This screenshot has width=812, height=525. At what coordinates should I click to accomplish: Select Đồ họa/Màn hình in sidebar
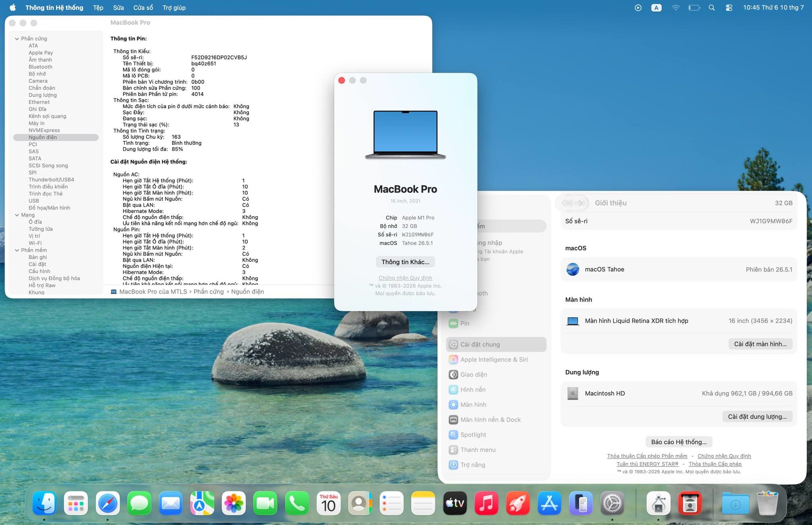pos(49,208)
